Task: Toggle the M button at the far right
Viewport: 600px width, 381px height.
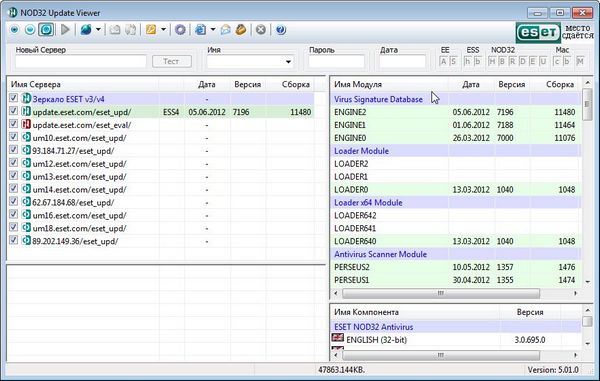Action: click(580, 61)
